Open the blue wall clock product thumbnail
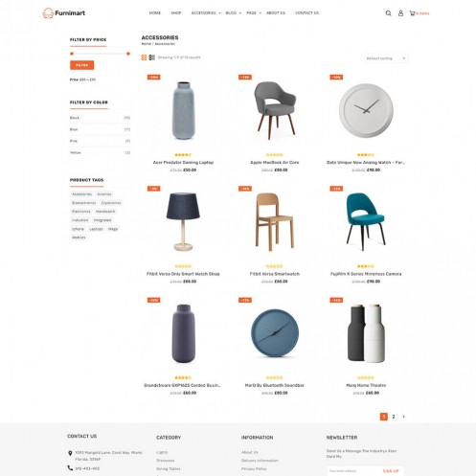The width and height of the screenshot is (476, 476). pyautogui.click(x=275, y=333)
